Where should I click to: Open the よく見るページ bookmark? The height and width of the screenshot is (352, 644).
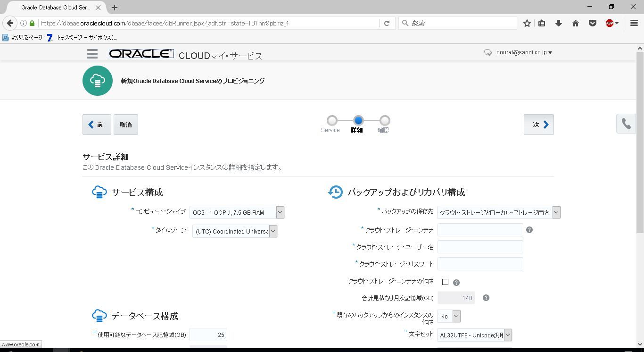(x=23, y=37)
